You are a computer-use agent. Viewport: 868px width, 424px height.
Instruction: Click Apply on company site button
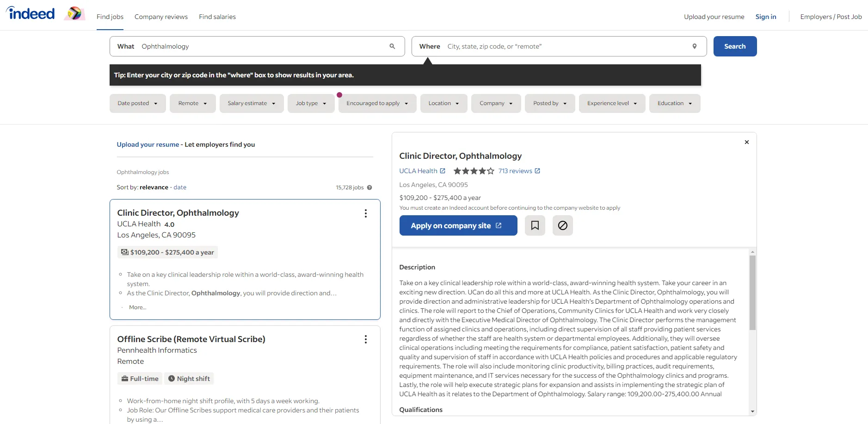coord(458,225)
